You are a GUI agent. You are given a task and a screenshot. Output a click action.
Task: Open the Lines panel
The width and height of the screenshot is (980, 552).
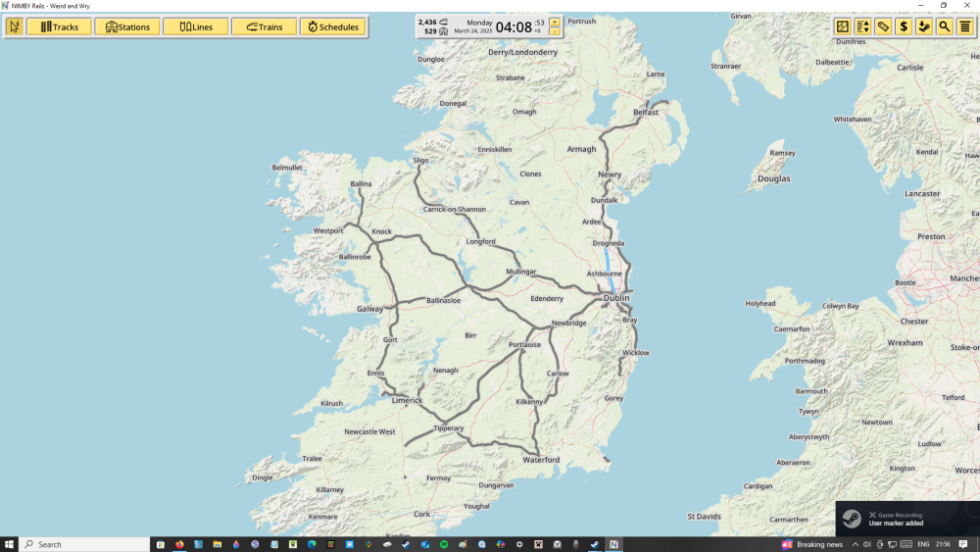pyautogui.click(x=196, y=26)
